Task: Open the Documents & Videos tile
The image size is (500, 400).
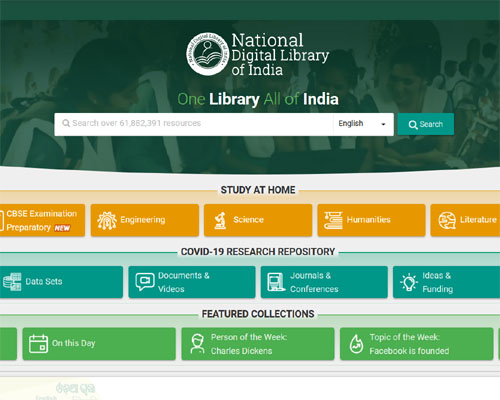Action: click(x=192, y=282)
